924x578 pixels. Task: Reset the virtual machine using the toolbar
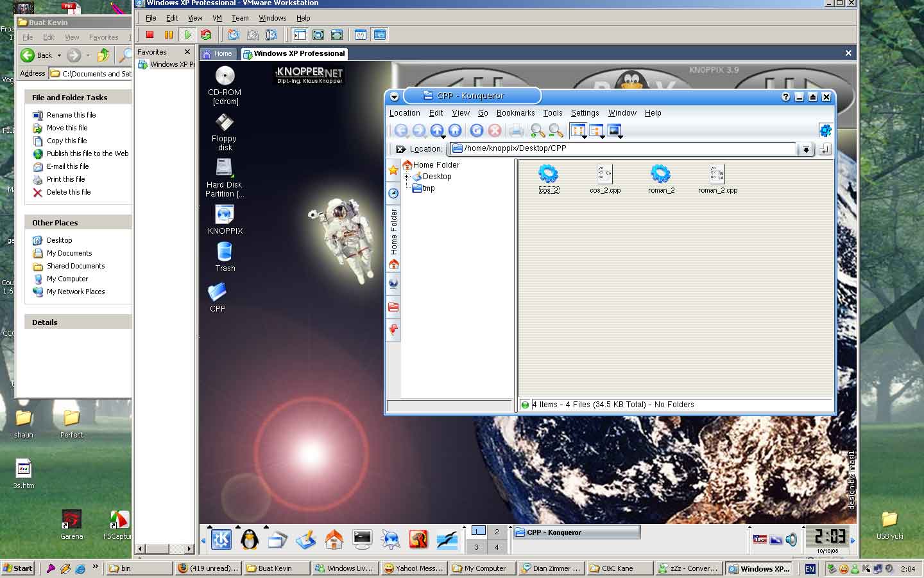[x=206, y=35]
